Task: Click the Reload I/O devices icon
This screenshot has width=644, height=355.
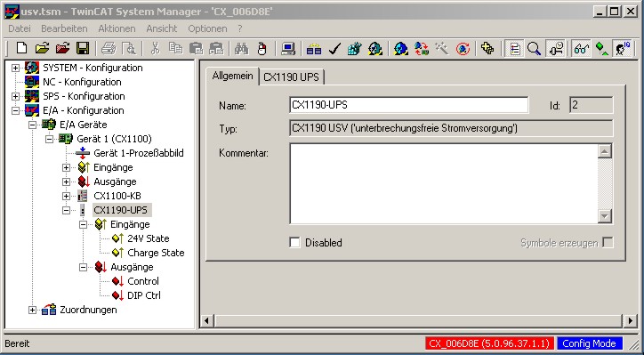Action: tap(422, 48)
